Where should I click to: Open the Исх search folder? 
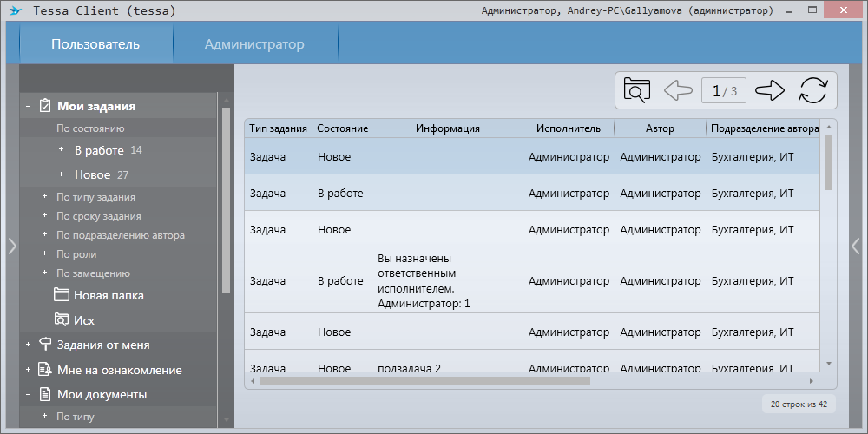pos(83,319)
